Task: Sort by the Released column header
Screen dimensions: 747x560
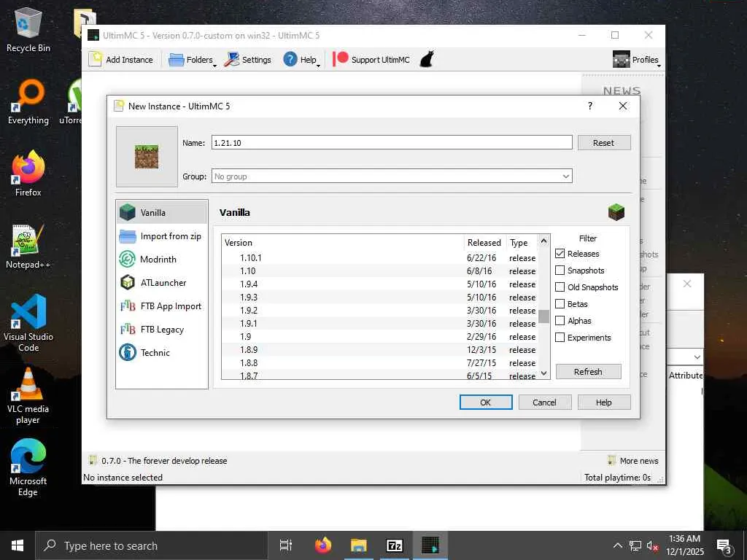Action: [x=484, y=242]
